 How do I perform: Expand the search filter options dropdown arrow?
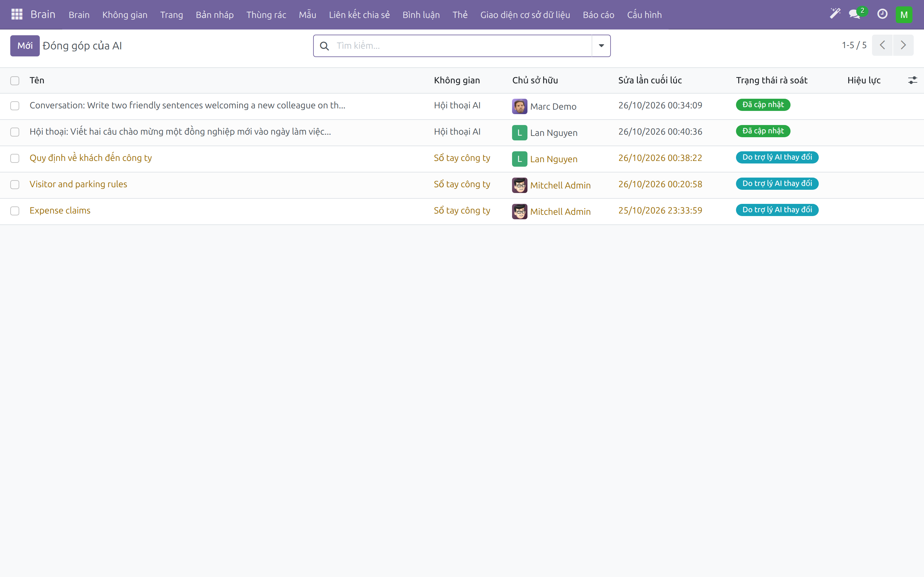pyautogui.click(x=601, y=46)
